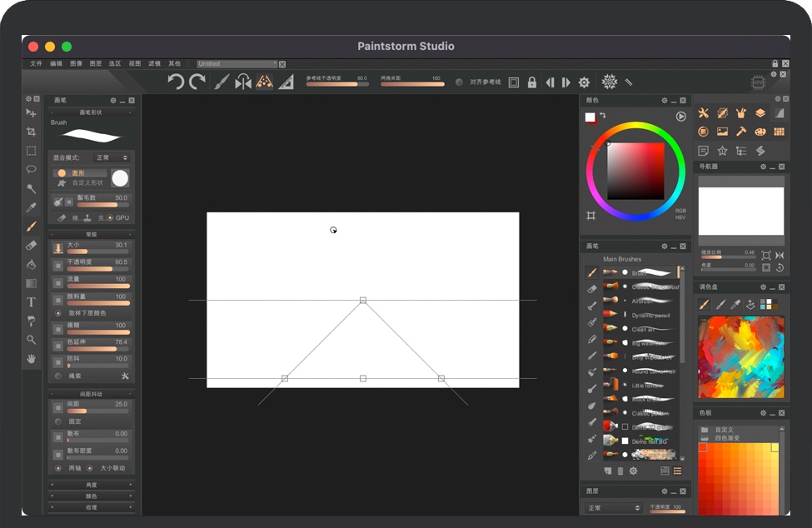The height and width of the screenshot is (528, 812).
Task: Toggle the symmetry mirror tool
Action: [243, 82]
